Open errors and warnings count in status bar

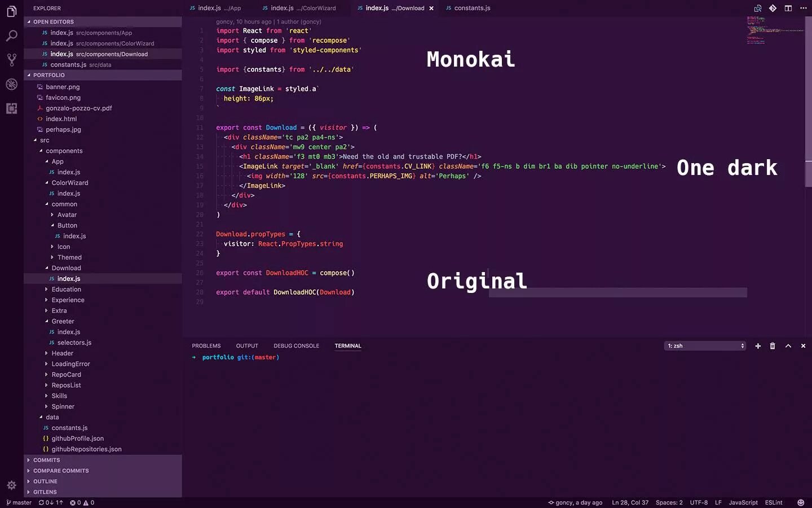click(82, 502)
